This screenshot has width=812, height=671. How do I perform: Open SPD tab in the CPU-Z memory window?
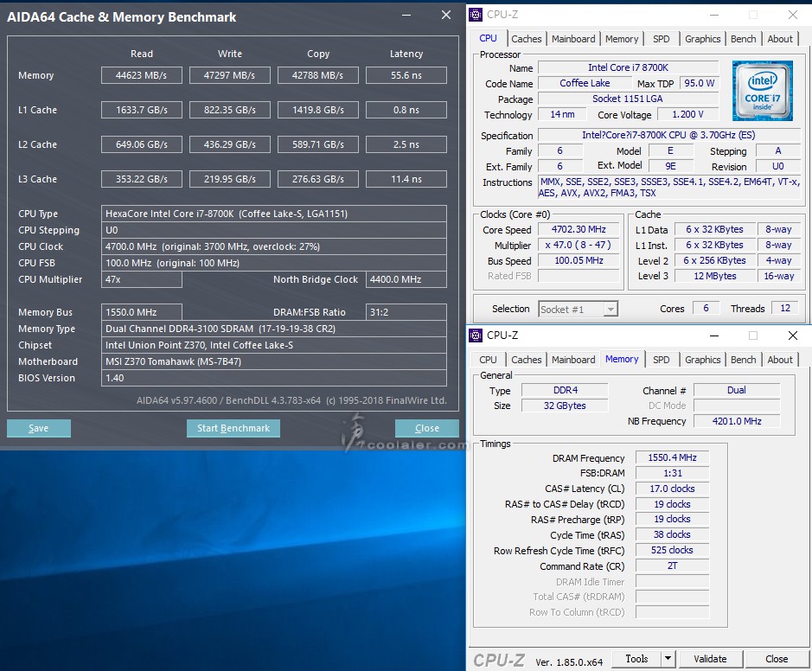pos(662,360)
